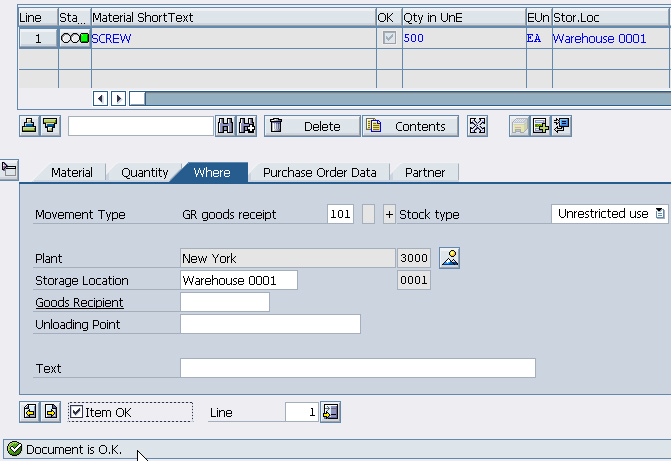Click the expand/collapse arrows icon right of Contents
The height and width of the screenshot is (461, 671).
click(477, 126)
